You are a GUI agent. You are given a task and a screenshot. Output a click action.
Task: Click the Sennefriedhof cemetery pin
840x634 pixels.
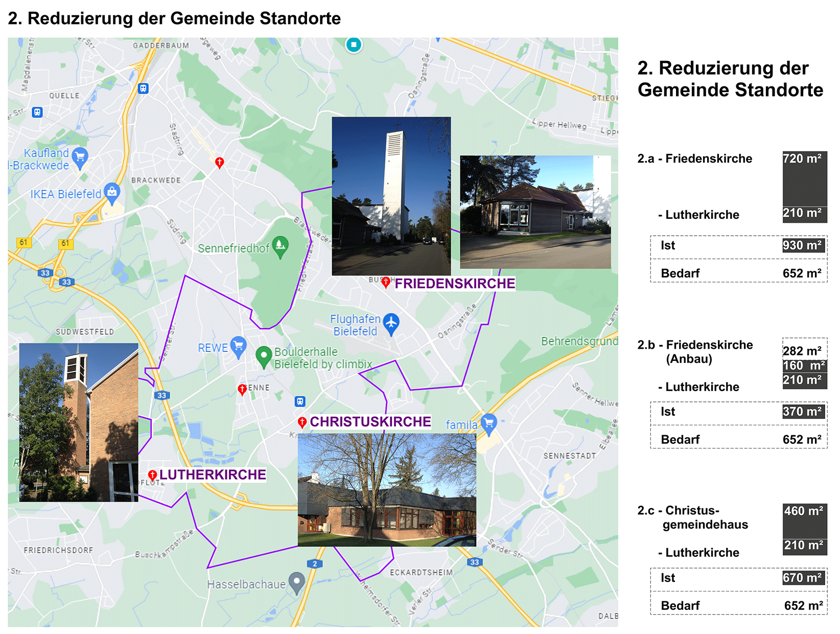tap(280, 247)
